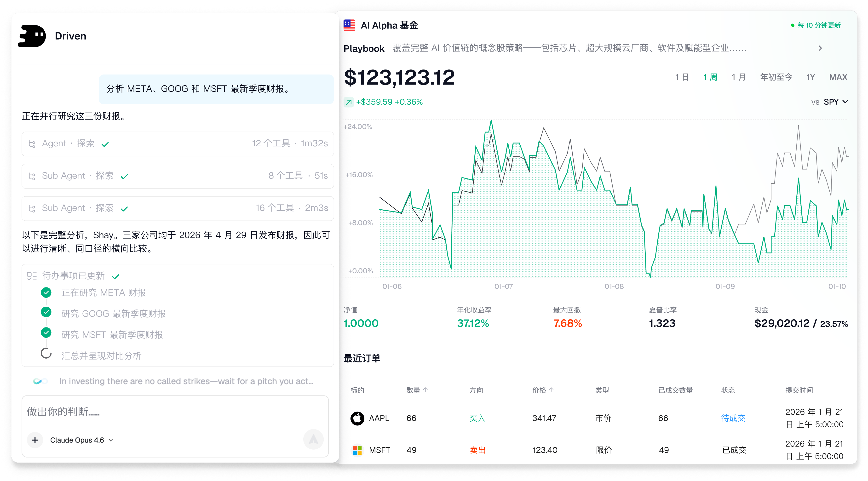Select the 年初至今 time range tab

coord(776,77)
